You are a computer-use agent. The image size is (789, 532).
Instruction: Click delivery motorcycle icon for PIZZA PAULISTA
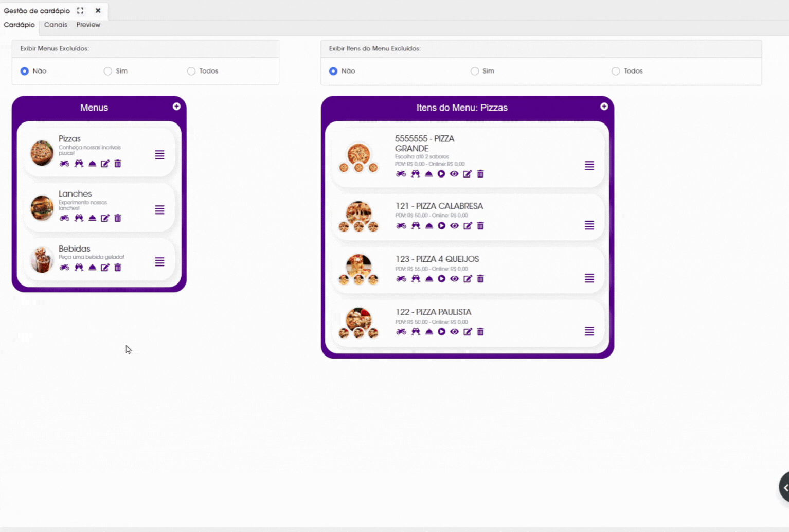(x=401, y=332)
